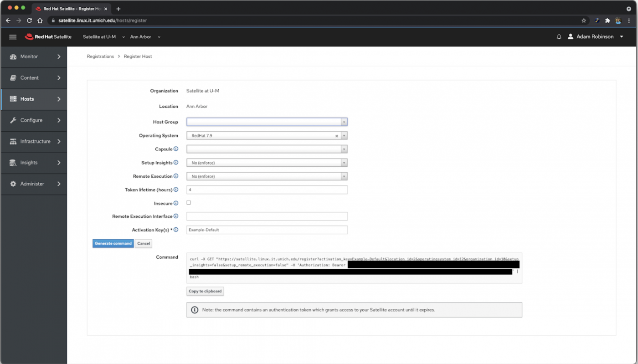
Task: Enable the Insecure checkbox
Action: (188, 202)
